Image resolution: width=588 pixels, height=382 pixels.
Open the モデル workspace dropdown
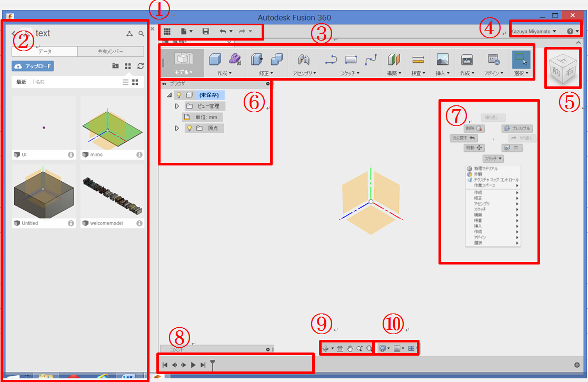(184, 72)
